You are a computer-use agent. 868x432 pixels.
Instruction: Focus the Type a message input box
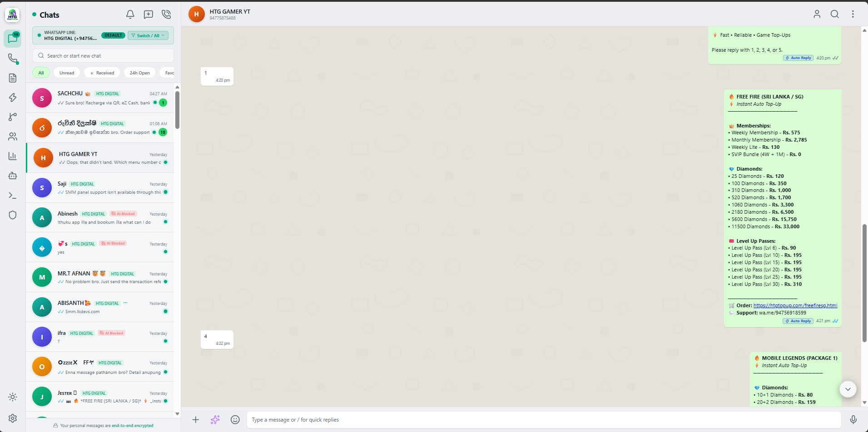coord(544,420)
